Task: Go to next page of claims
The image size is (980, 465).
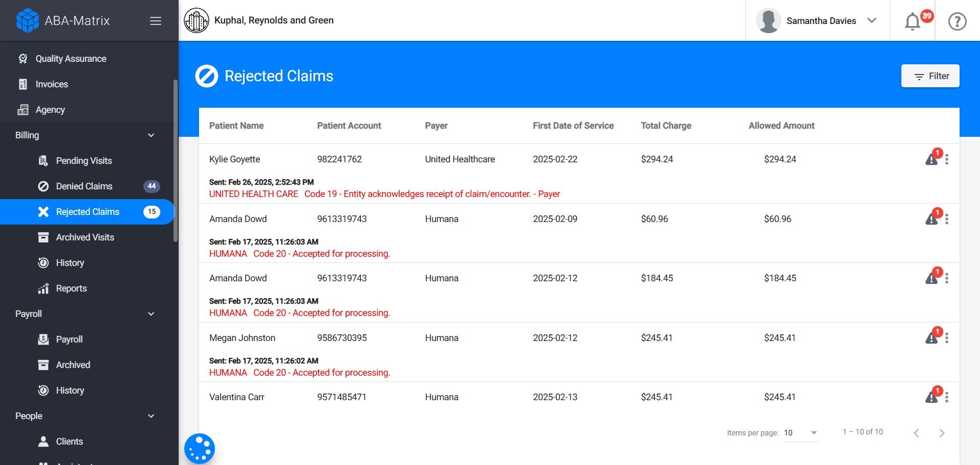Action: (x=942, y=433)
